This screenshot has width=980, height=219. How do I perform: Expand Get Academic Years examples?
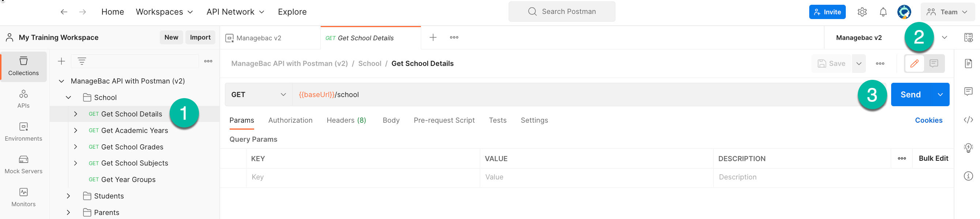pyautogui.click(x=76, y=130)
